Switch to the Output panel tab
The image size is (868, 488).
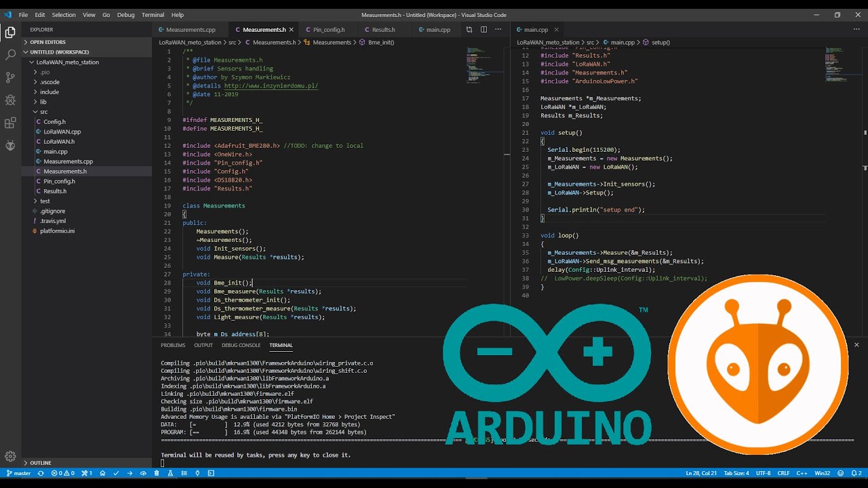pos(203,345)
